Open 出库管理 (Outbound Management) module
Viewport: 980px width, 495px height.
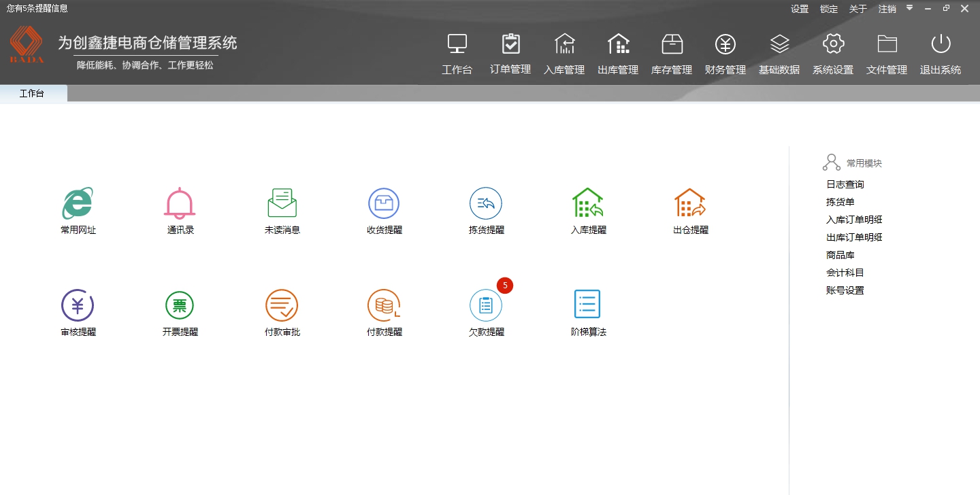(x=618, y=53)
